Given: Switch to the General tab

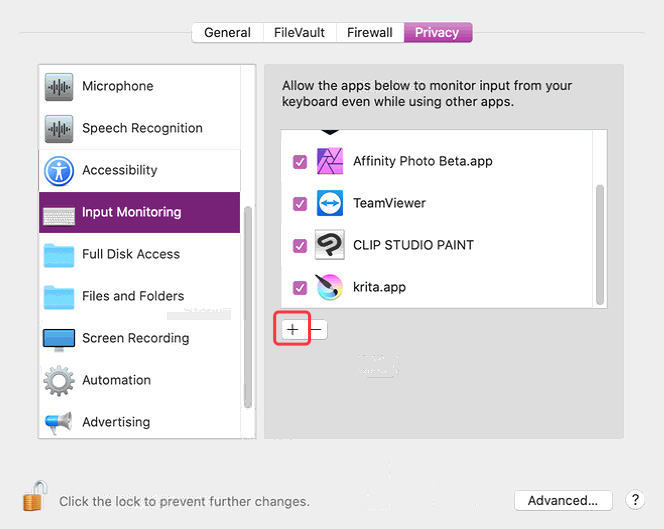Looking at the screenshot, I should tap(227, 33).
